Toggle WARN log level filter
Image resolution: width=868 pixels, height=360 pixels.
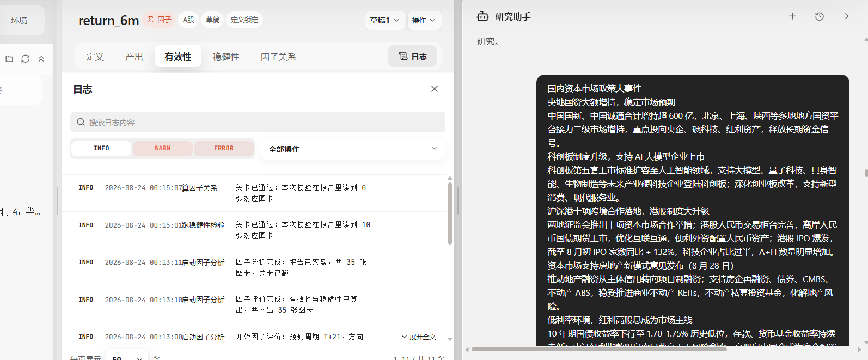tap(162, 148)
